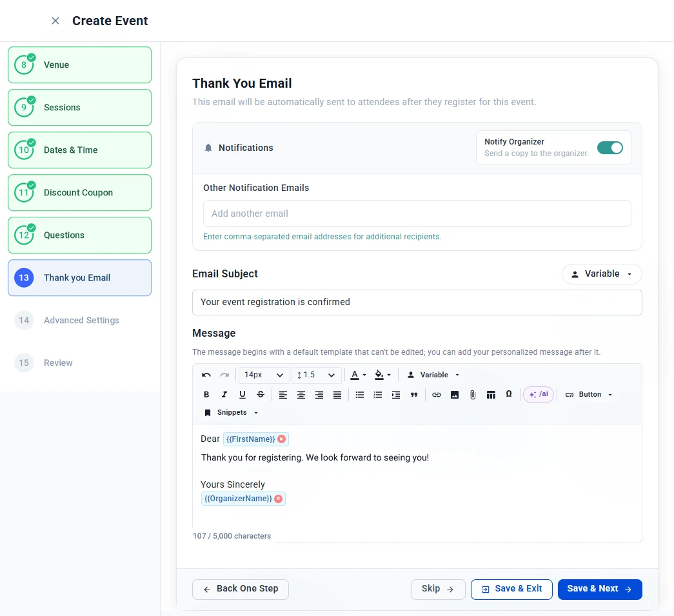Toggle bold formatting

[x=206, y=395]
